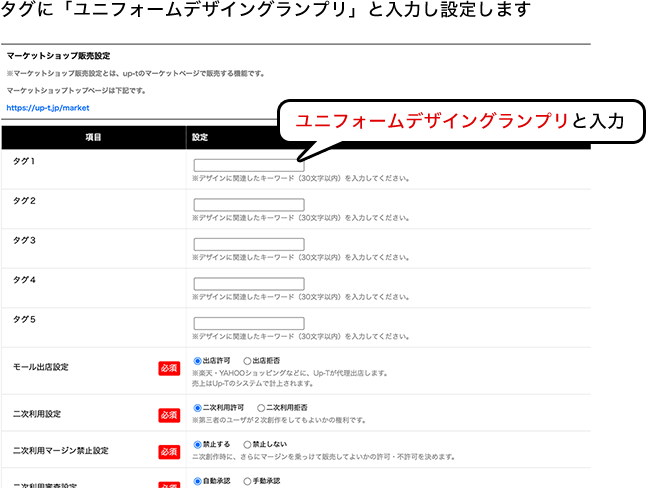Select the タグ3 input box
The height and width of the screenshot is (488, 646).
(x=249, y=243)
